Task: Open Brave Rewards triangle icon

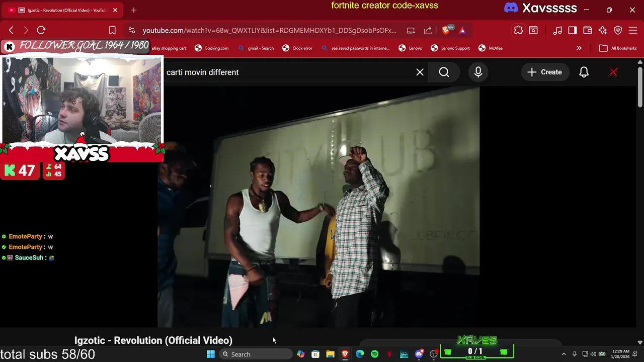Action: pyautogui.click(x=462, y=30)
